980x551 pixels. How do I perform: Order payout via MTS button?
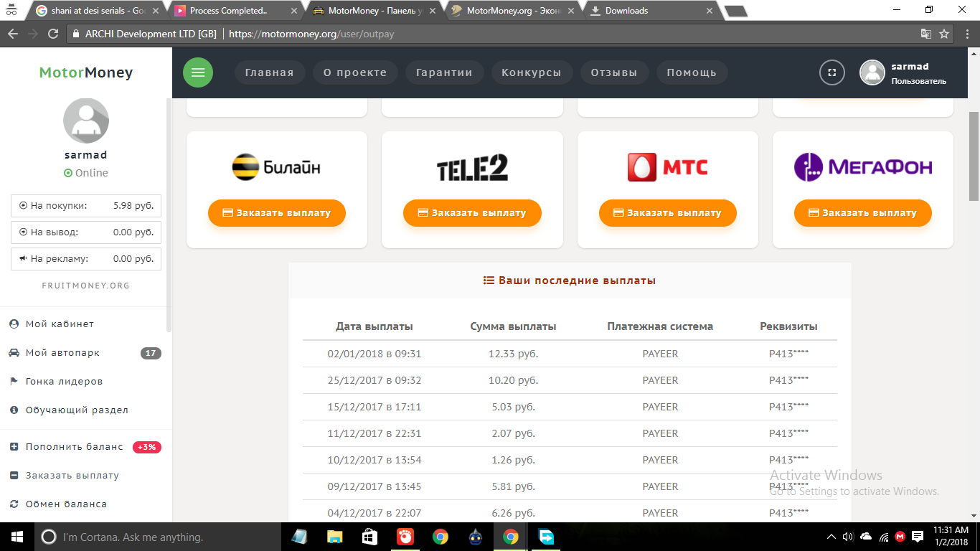(x=668, y=213)
